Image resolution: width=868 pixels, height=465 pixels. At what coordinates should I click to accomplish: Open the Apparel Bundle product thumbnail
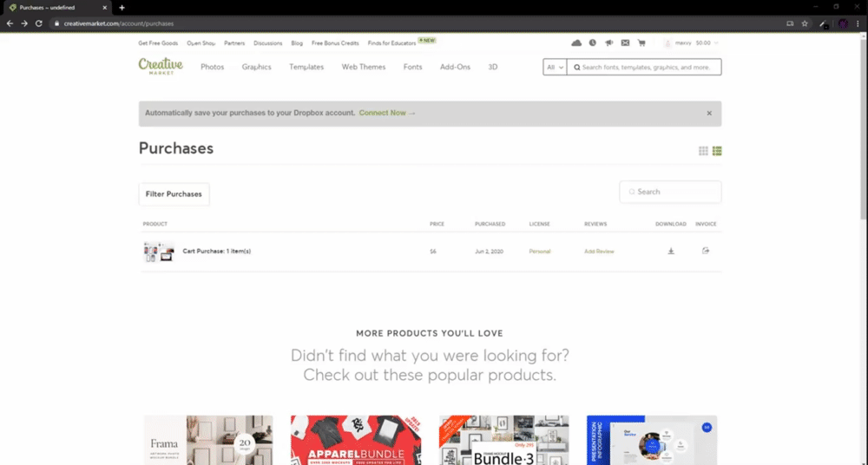(356, 441)
